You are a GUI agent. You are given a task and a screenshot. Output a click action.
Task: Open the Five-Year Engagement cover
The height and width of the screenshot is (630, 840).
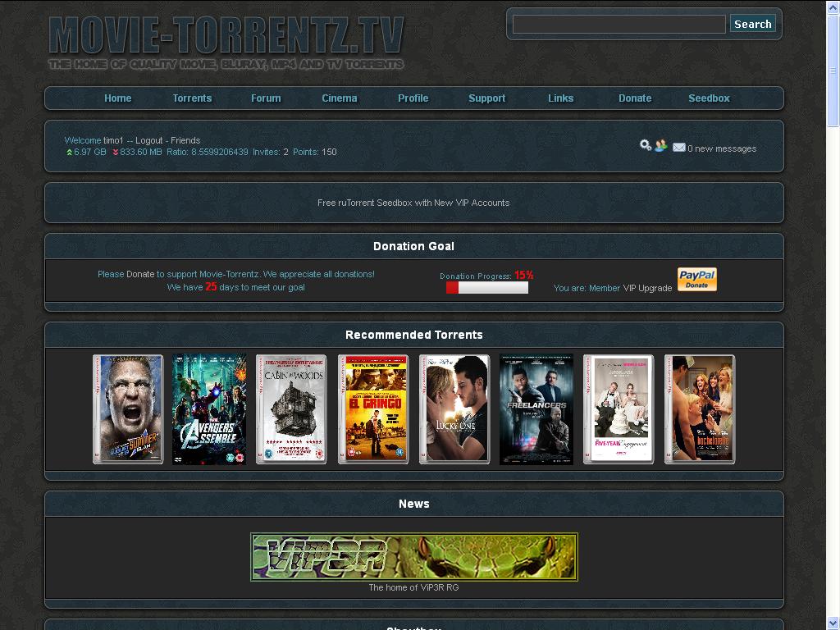point(619,409)
